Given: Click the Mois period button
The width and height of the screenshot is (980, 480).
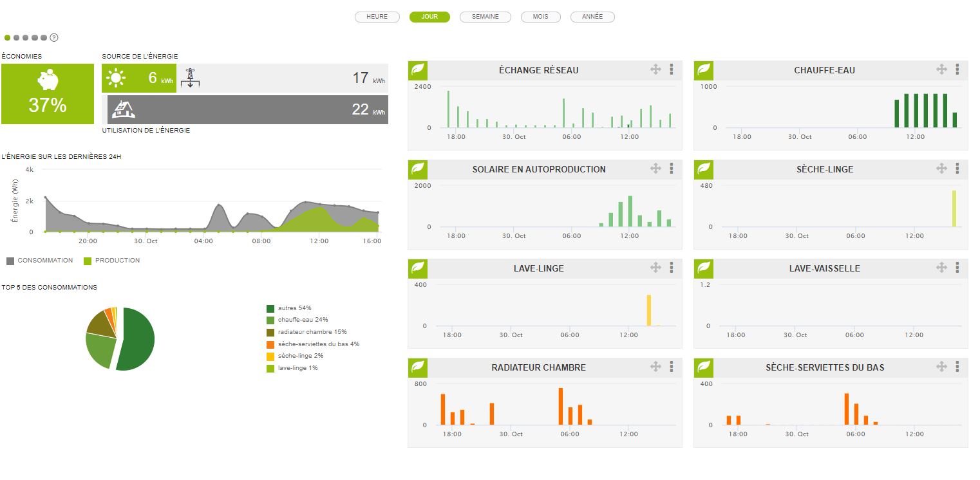Looking at the screenshot, I should [x=541, y=17].
